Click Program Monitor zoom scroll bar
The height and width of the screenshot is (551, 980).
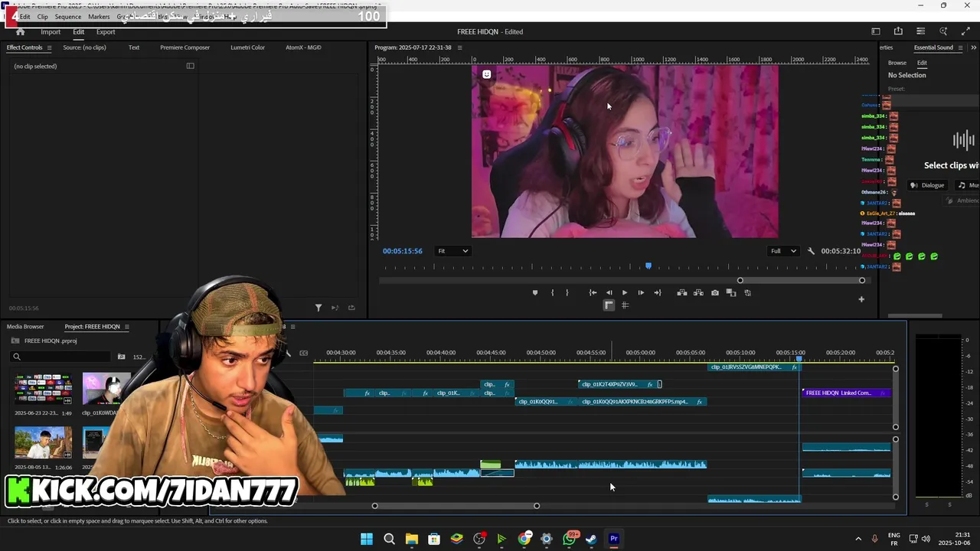801,280
